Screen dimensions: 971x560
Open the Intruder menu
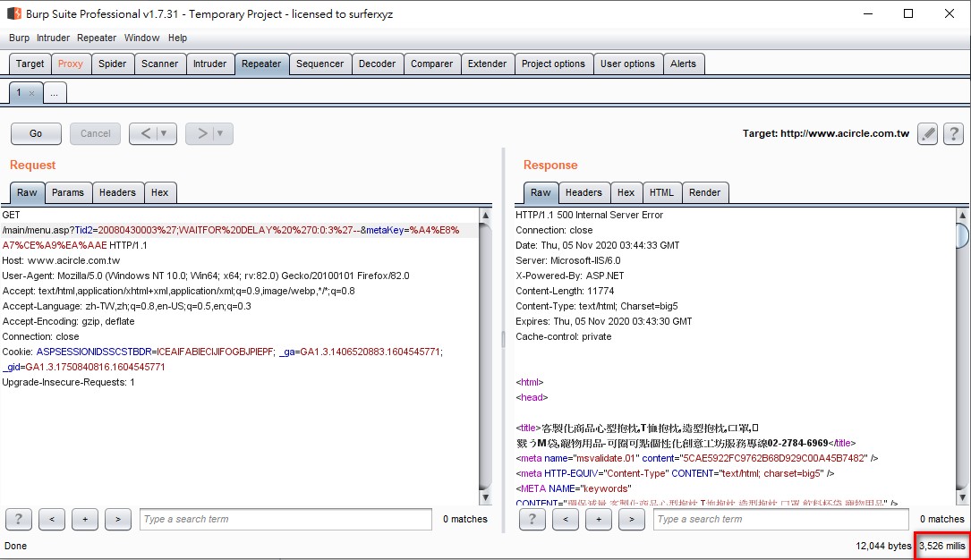point(54,38)
